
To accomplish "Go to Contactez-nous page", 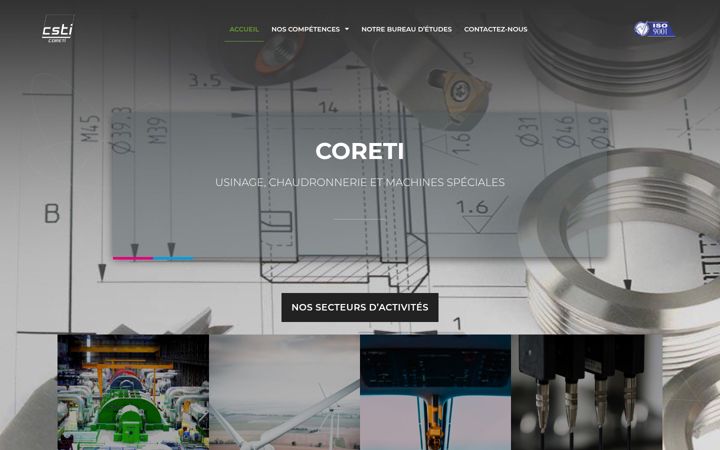I will (x=495, y=29).
